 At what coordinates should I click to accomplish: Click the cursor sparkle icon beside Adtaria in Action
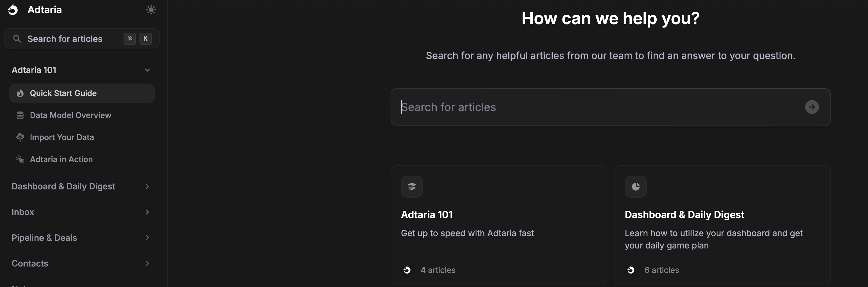(20, 159)
